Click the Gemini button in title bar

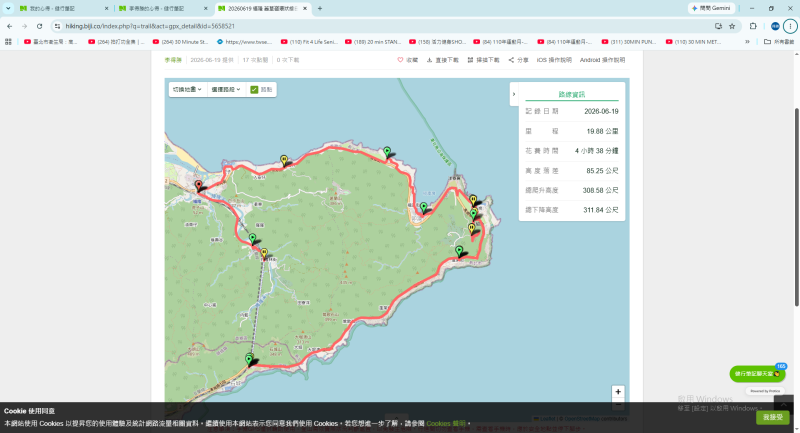pos(711,8)
